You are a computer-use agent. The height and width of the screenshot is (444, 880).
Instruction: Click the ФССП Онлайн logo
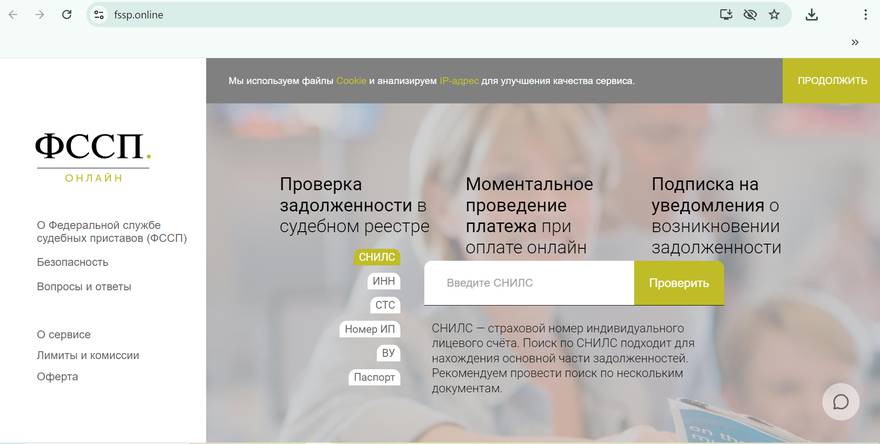click(93, 158)
